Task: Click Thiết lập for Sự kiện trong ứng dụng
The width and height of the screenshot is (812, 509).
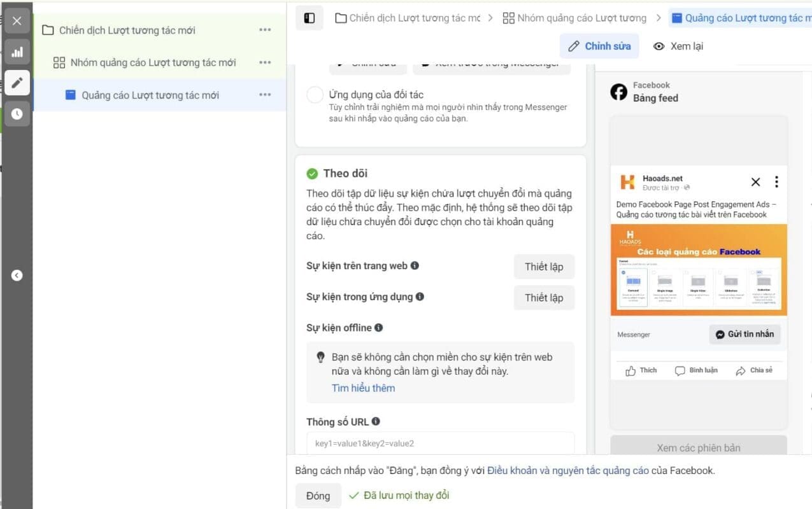Action: point(544,298)
